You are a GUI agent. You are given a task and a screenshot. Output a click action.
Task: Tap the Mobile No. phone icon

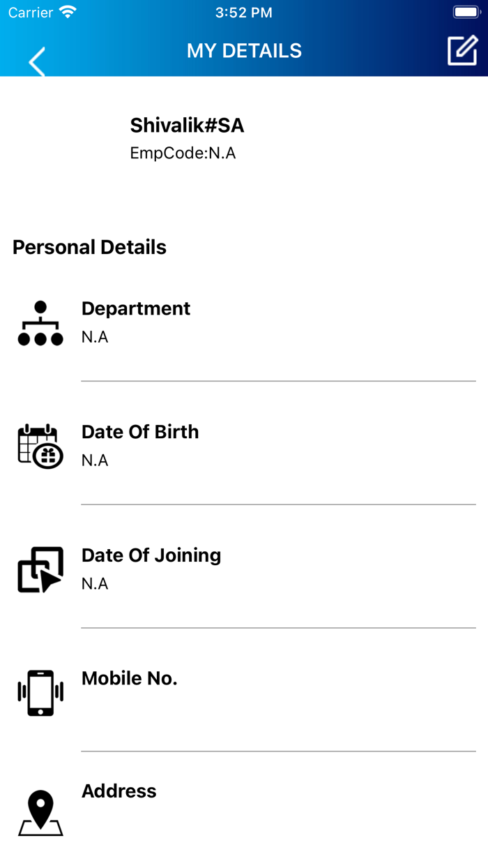pyautogui.click(x=40, y=693)
